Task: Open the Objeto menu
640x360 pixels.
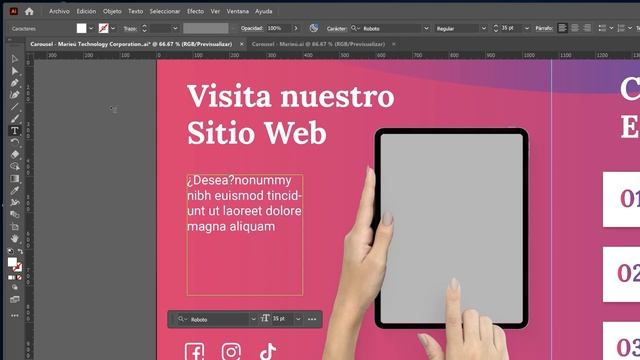Action: coord(112,11)
